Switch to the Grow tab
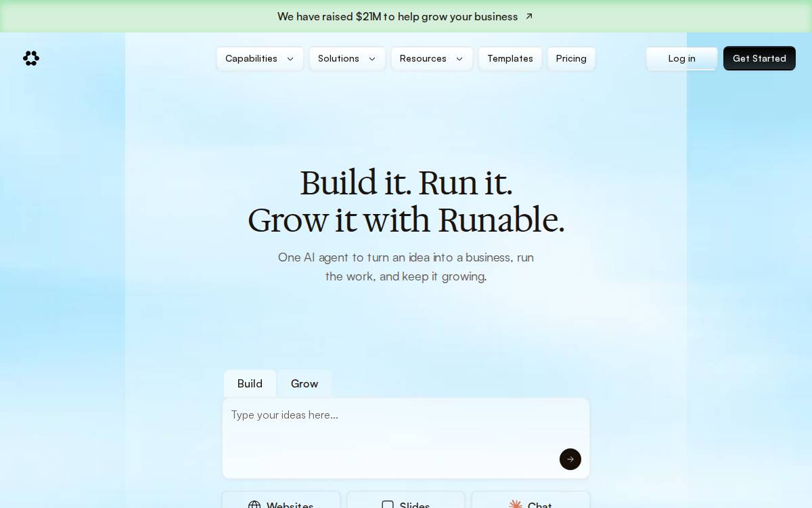Image resolution: width=812 pixels, height=508 pixels. (304, 383)
